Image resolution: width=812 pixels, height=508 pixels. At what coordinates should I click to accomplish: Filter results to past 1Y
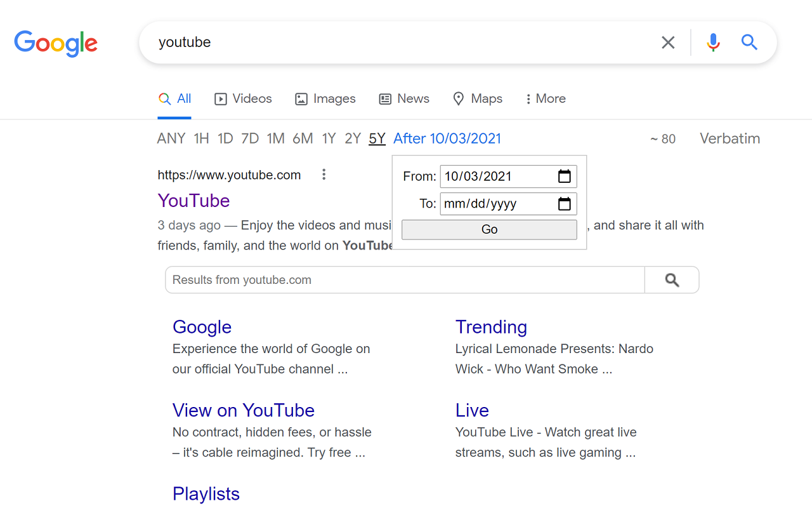tap(329, 138)
